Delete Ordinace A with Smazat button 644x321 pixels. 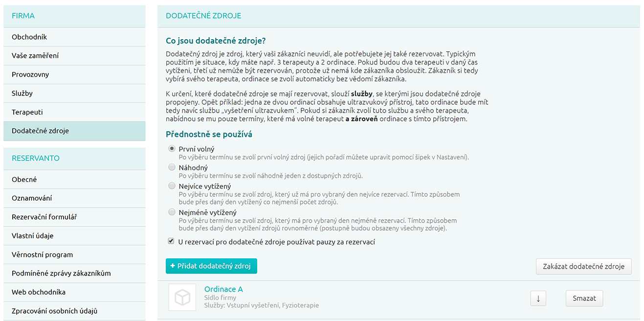584,298
